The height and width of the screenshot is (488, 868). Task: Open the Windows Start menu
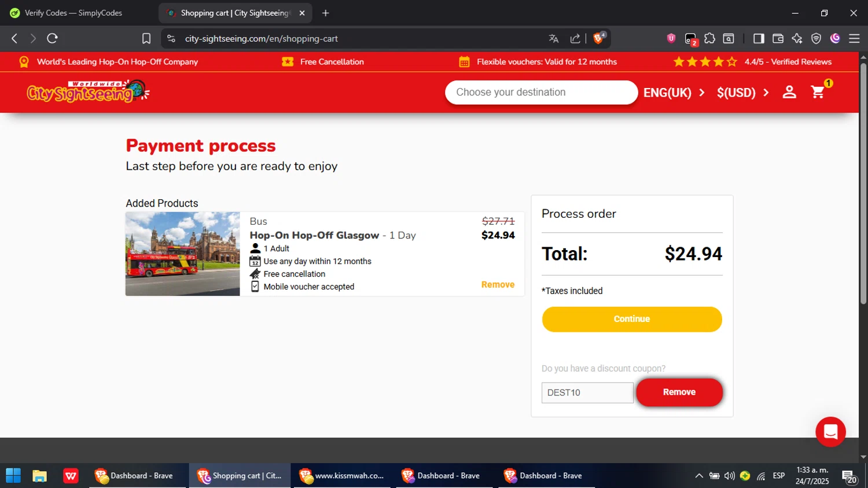click(13, 476)
